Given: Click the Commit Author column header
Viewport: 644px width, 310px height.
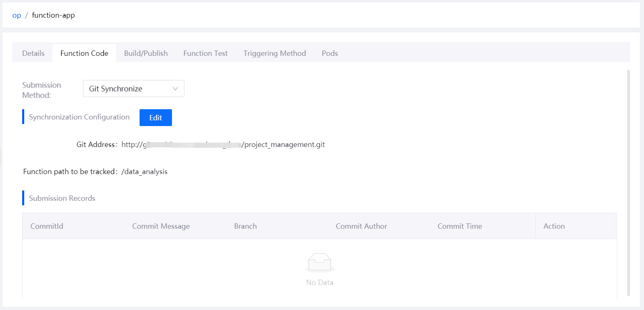Looking at the screenshot, I should point(361,226).
